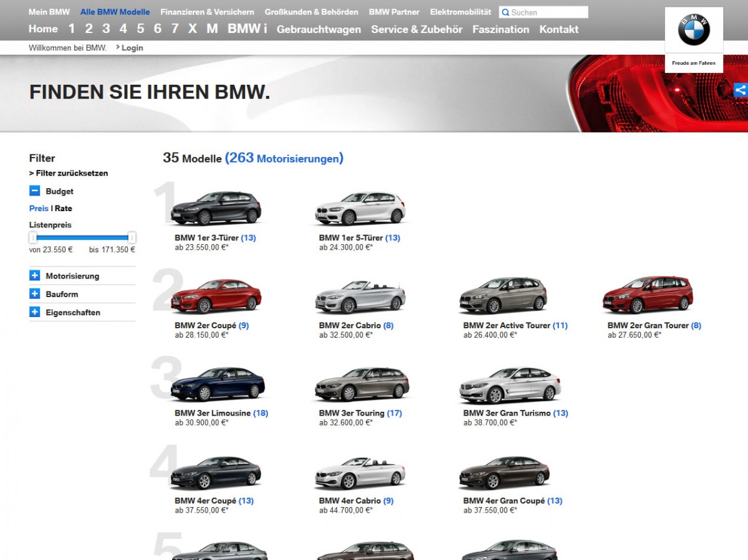748x560 pixels.
Task: Click the BMW 4er Coupé car image
Action: [x=215, y=473]
